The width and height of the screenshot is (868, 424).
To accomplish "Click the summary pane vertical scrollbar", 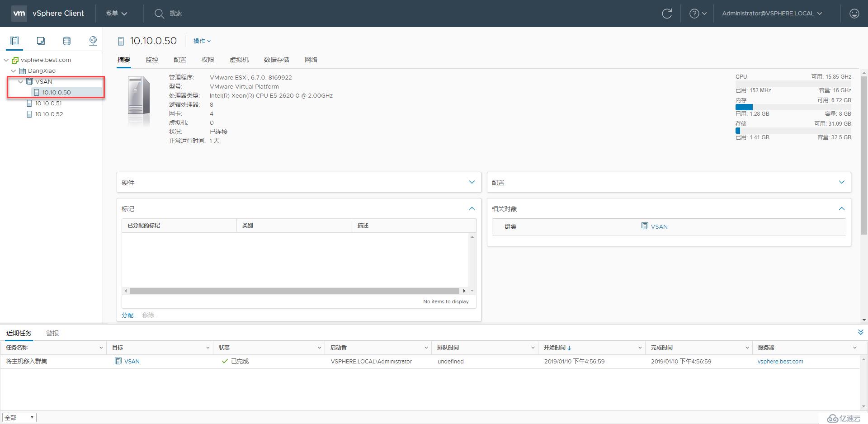I will [x=864, y=155].
